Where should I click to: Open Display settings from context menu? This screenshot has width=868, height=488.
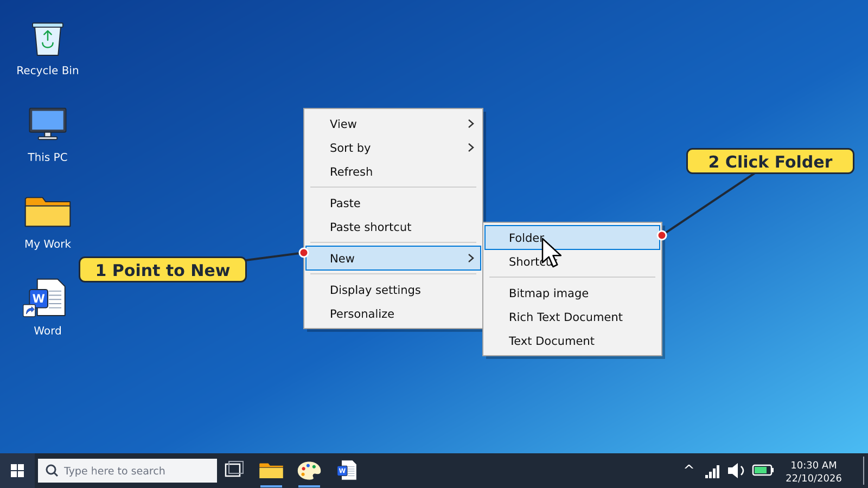click(x=393, y=290)
